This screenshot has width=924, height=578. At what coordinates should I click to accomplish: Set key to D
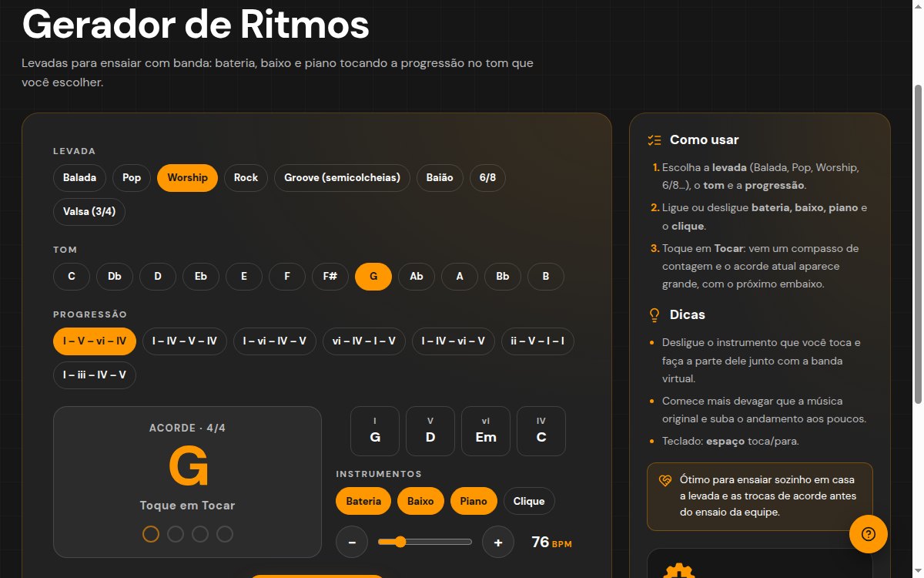(158, 276)
